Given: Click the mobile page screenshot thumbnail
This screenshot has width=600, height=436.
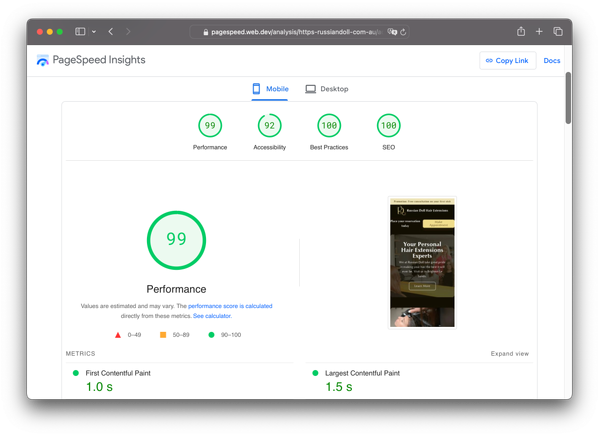Looking at the screenshot, I should pyautogui.click(x=422, y=263).
